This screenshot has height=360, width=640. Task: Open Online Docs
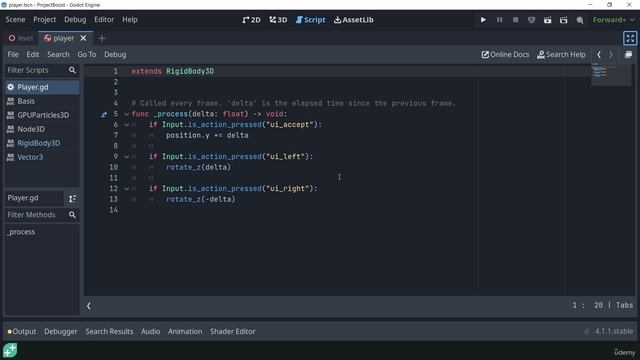tap(505, 54)
